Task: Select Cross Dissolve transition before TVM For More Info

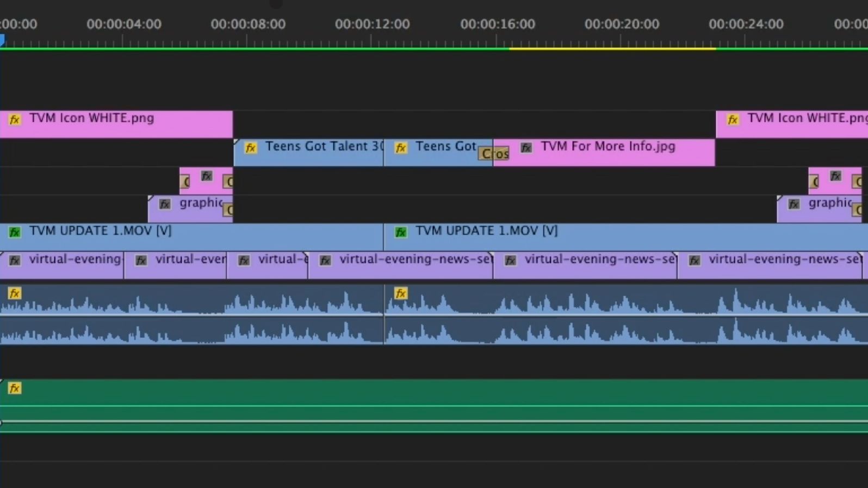Action: (494, 154)
